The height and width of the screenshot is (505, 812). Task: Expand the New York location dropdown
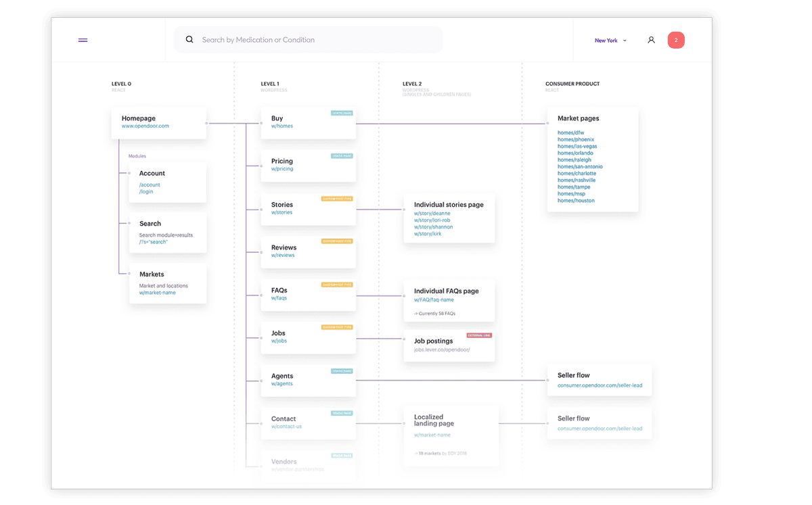[610, 41]
